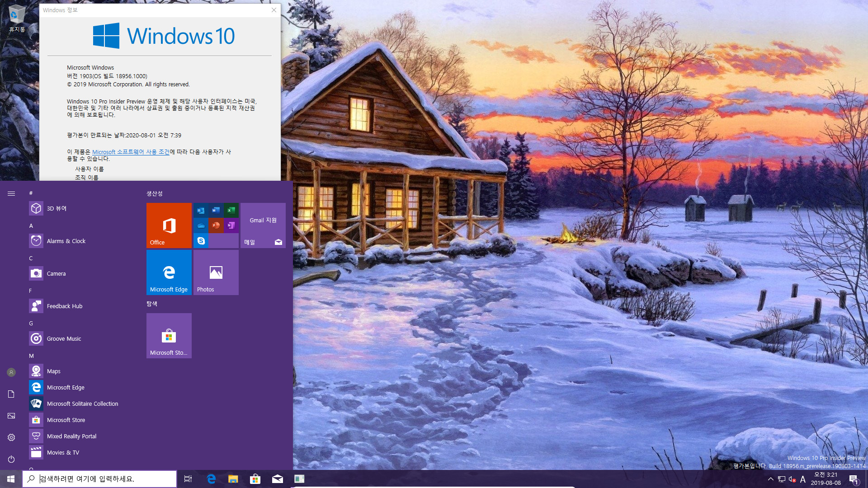Open Skype tile in the Office folder
The width and height of the screenshot is (868, 488).
click(201, 241)
